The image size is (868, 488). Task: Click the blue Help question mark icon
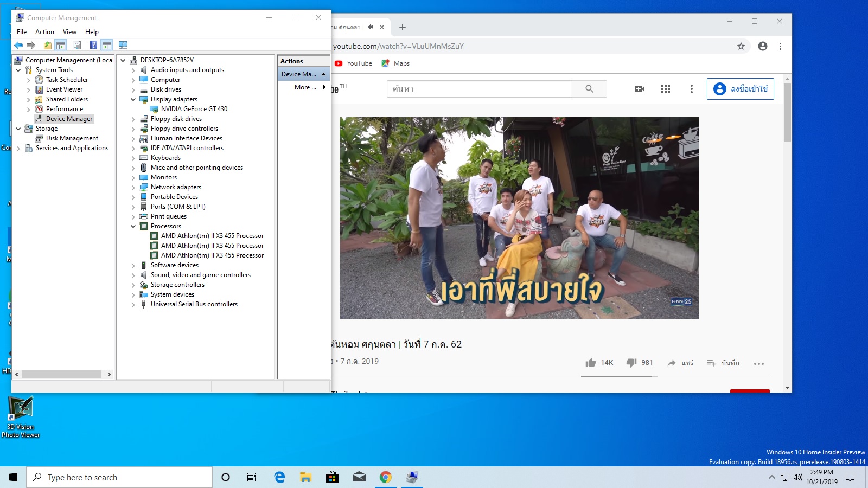click(93, 45)
